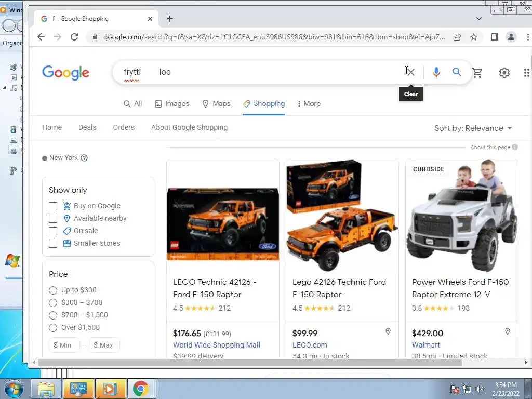Open Orders link

click(x=124, y=127)
